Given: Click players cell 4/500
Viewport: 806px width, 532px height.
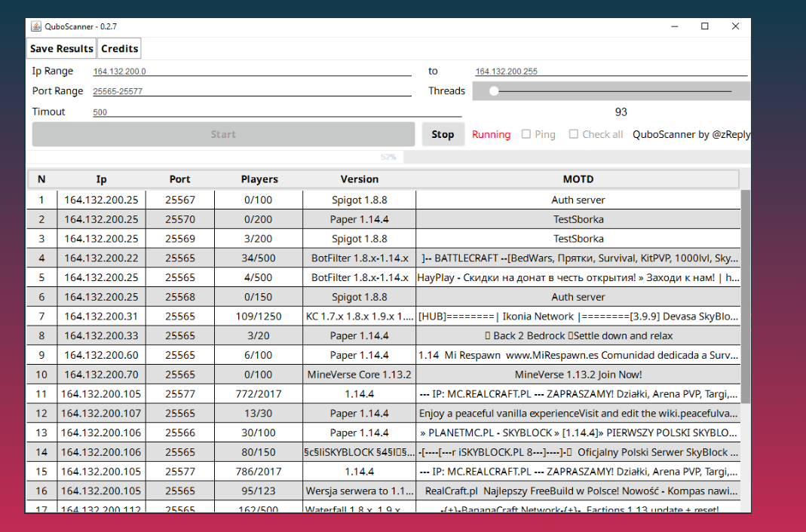Looking at the screenshot, I should pos(259,277).
